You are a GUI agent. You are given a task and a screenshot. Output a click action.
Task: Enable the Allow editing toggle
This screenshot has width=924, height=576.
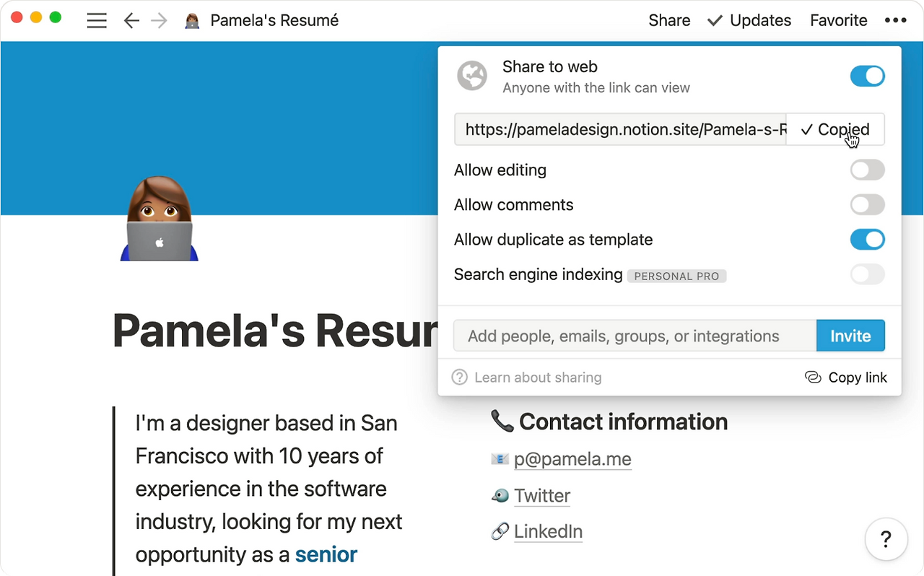[x=867, y=170]
